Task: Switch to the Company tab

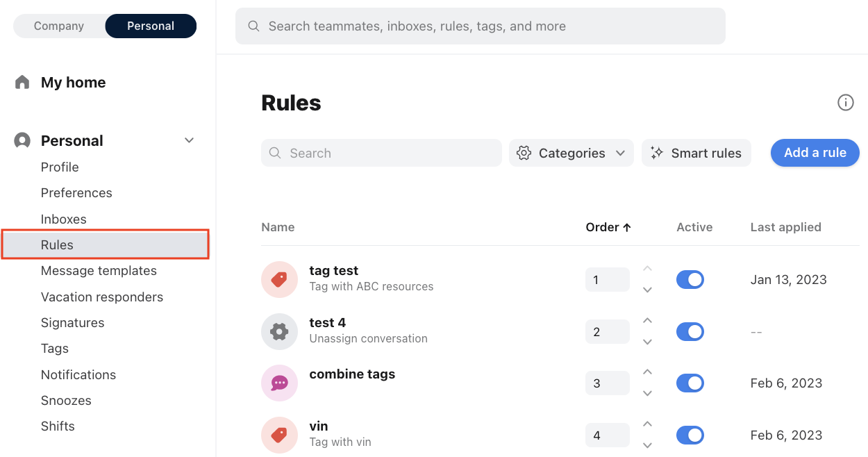Action: click(59, 25)
